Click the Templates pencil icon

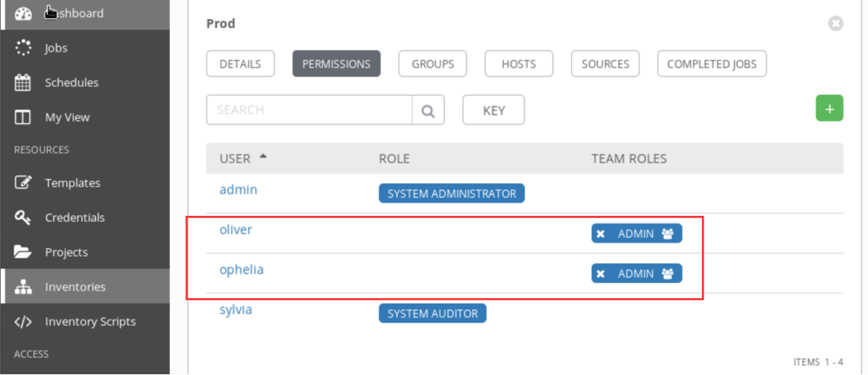[22, 182]
